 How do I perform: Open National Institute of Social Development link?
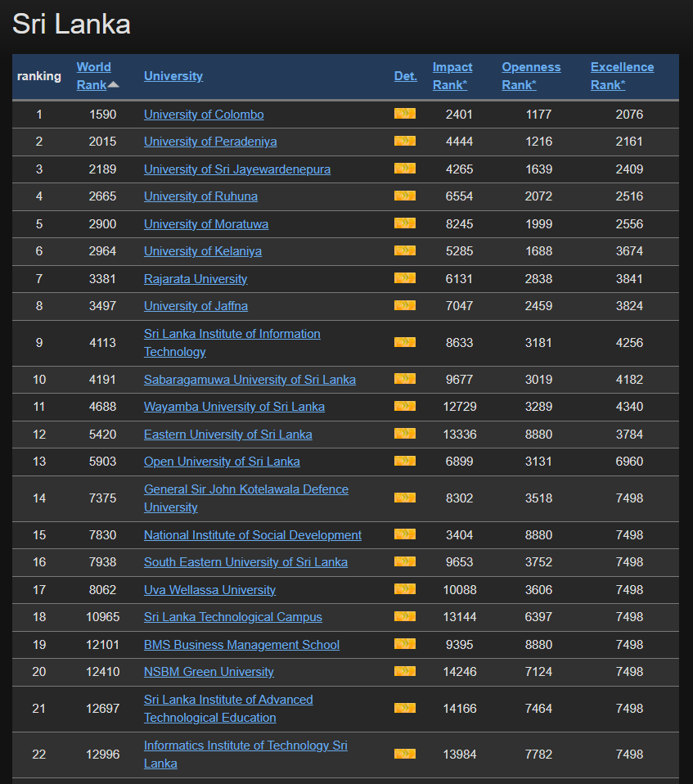coord(253,535)
